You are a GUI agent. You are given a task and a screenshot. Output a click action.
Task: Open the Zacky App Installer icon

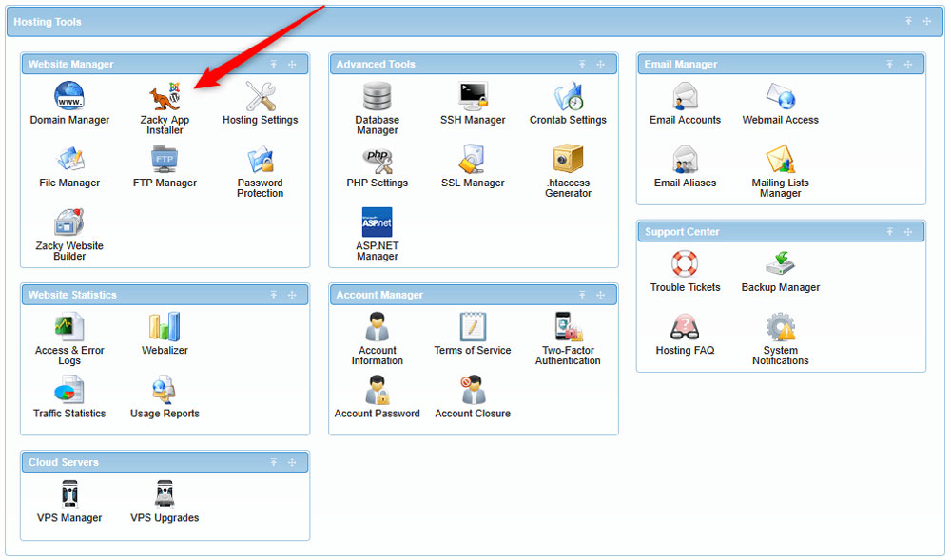coord(165,97)
